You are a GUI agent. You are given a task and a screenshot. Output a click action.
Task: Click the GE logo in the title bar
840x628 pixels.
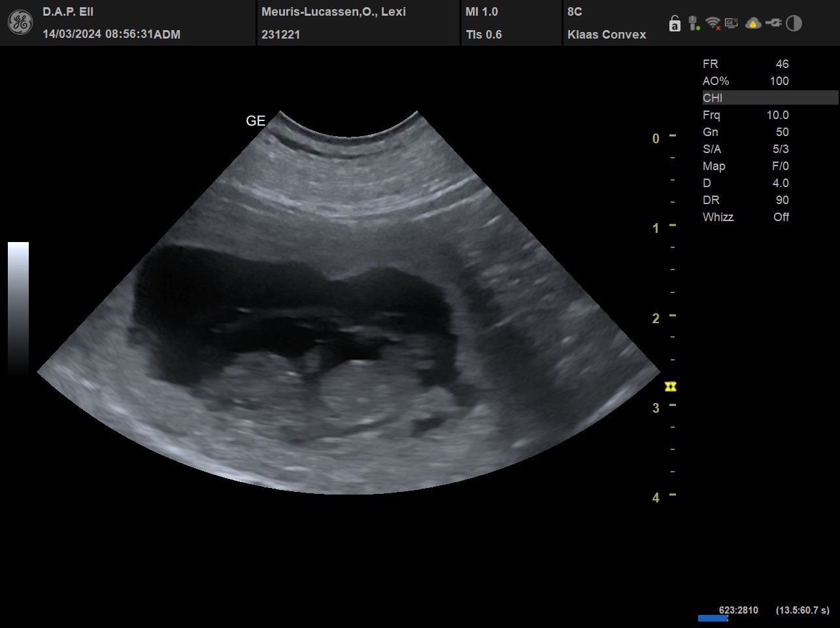[20, 23]
